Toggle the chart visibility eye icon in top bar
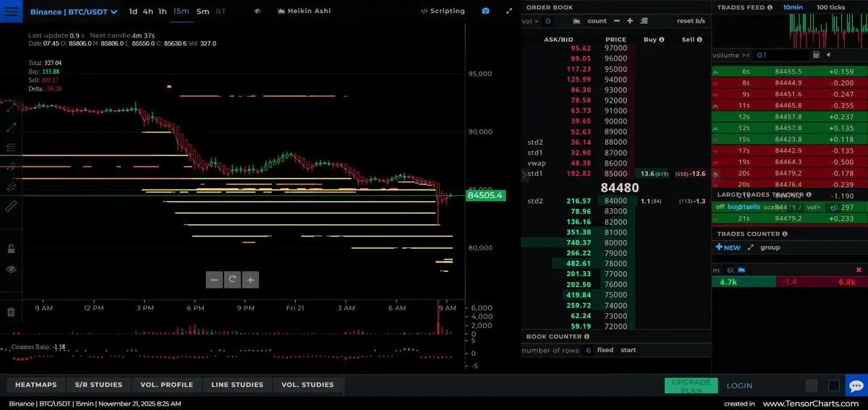Image resolution: width=868 pixels, height=410 pixels. click(x=258, y=11)
